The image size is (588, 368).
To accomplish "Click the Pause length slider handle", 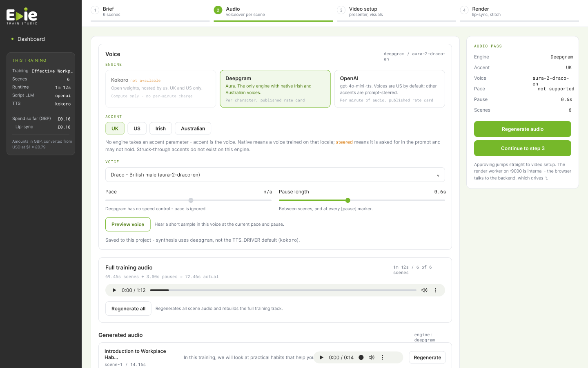I will 347,200.
